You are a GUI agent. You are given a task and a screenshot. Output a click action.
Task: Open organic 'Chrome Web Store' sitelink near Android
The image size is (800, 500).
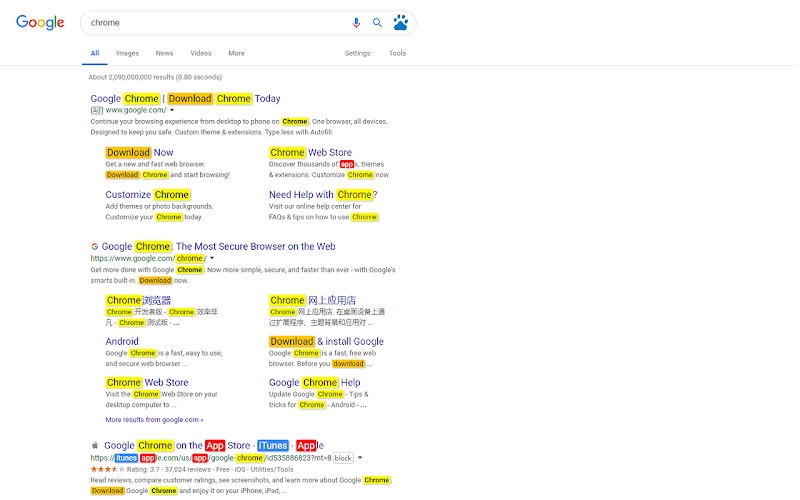point(147,383)
